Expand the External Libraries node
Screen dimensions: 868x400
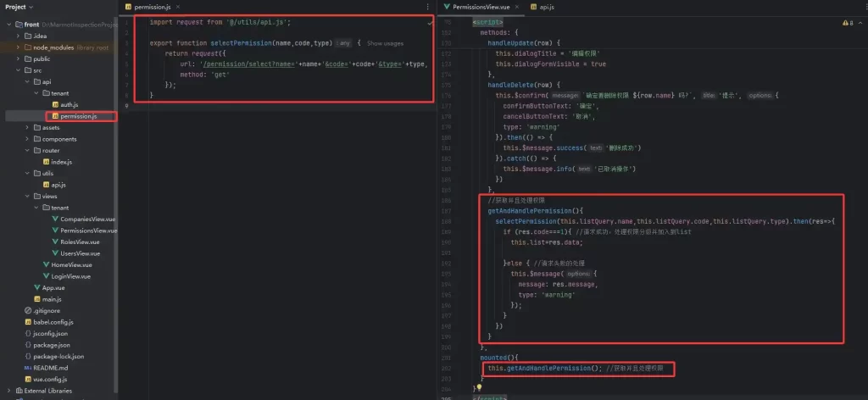click(8, 391)
